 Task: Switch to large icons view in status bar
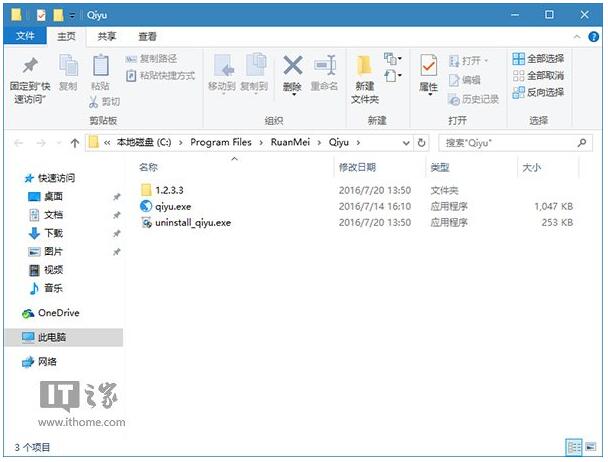pyautogui.click(x=590, y=447)
